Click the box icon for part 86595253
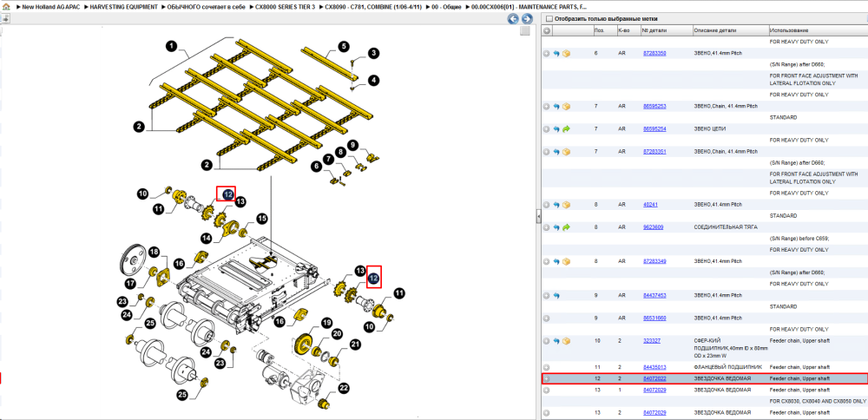 [566, 106]
